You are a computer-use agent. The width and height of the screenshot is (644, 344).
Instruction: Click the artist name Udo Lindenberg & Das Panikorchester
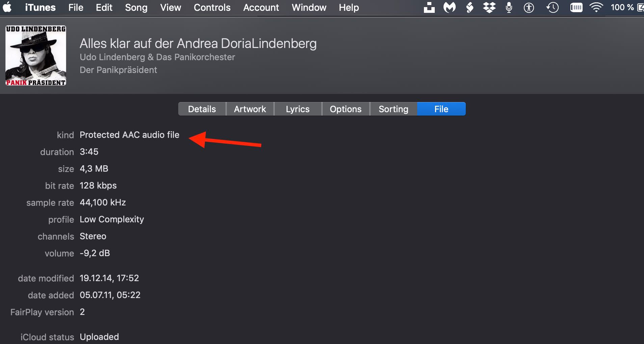pos(157,57)
